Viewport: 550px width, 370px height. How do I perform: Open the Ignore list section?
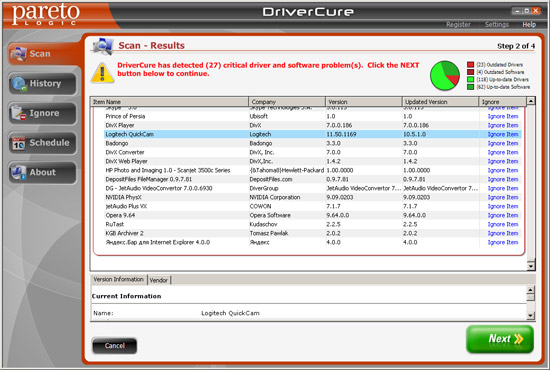click(x=42, y=113)
